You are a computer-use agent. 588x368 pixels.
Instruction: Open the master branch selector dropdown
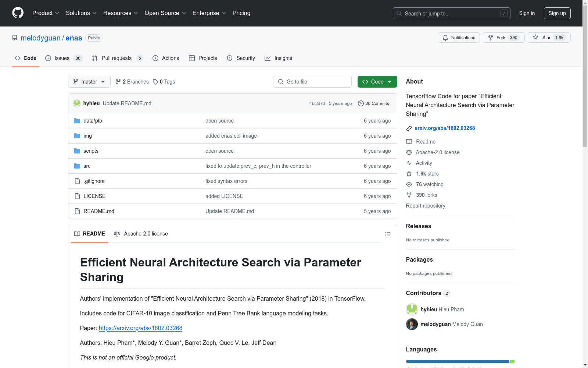pyautogui.click(x=89, y=82)
